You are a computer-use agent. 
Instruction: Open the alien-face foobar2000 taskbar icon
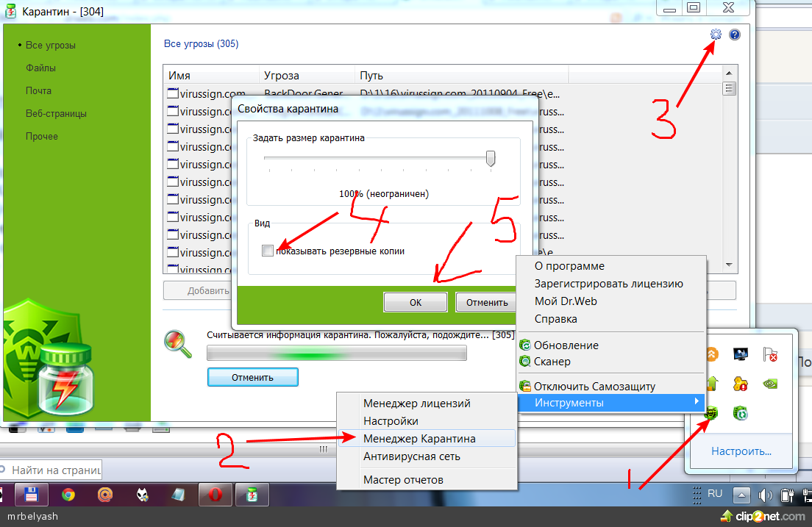(x=143, y=495)
